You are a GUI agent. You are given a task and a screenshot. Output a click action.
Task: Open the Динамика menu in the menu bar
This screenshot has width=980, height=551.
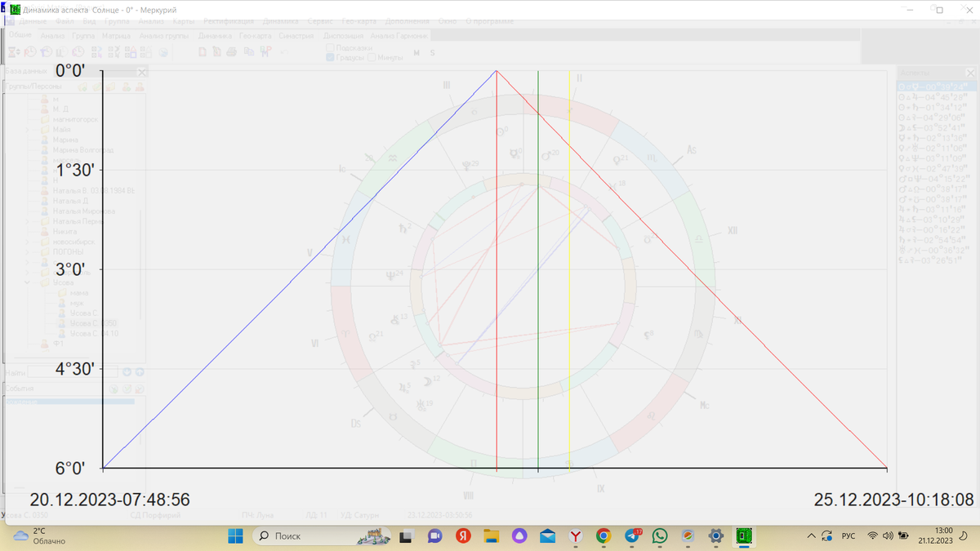(x=280, y=21)
